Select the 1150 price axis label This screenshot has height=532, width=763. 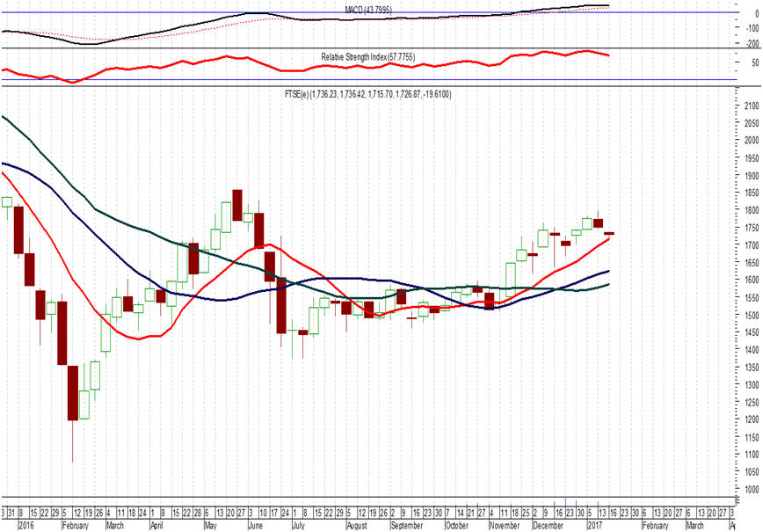tap(752, 438)
